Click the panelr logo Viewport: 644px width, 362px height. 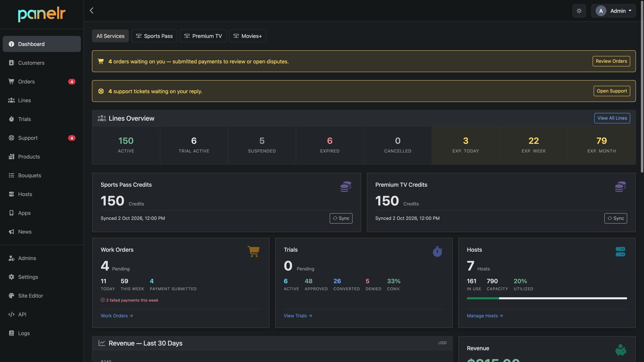tap(42, 14)
